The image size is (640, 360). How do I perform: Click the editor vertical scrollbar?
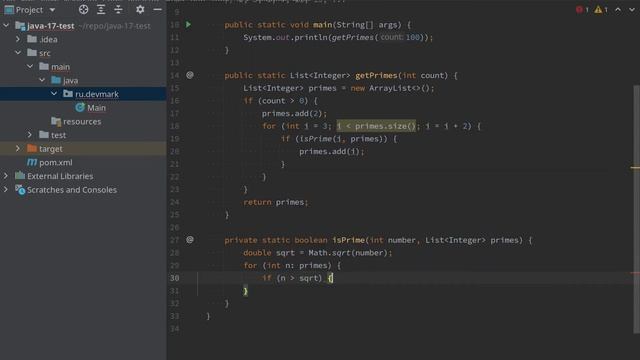coord(636,209)
